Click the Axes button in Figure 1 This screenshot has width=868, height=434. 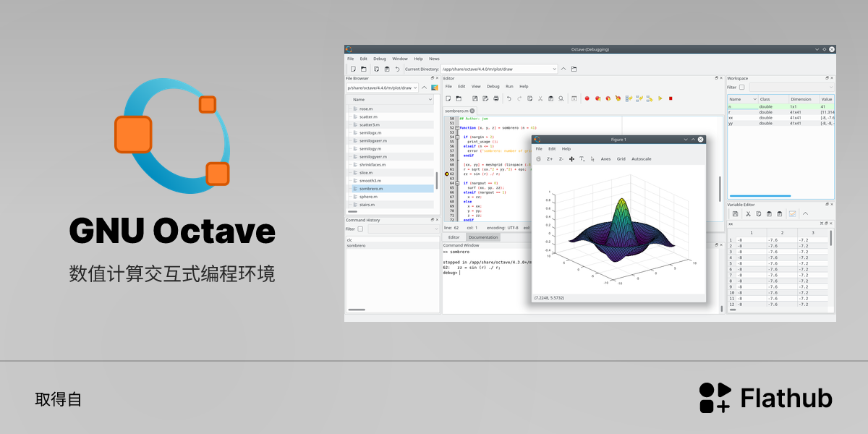tap(606, 159)
